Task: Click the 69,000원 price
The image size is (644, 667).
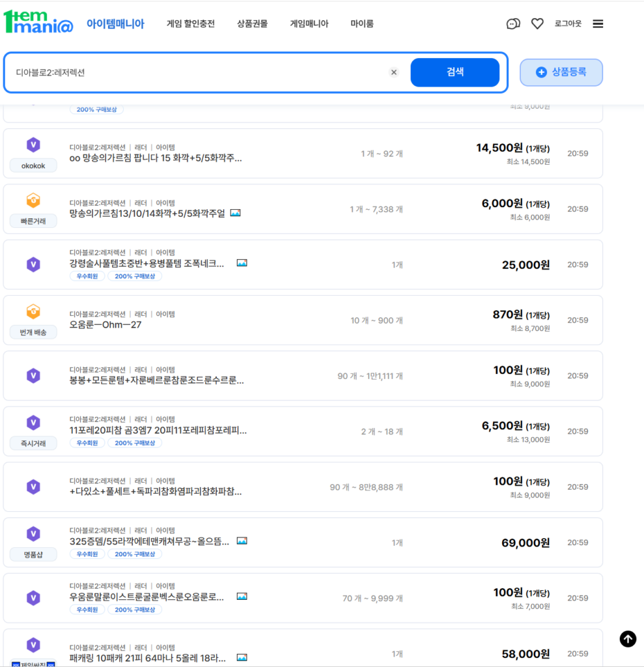Action: point(525,543)
